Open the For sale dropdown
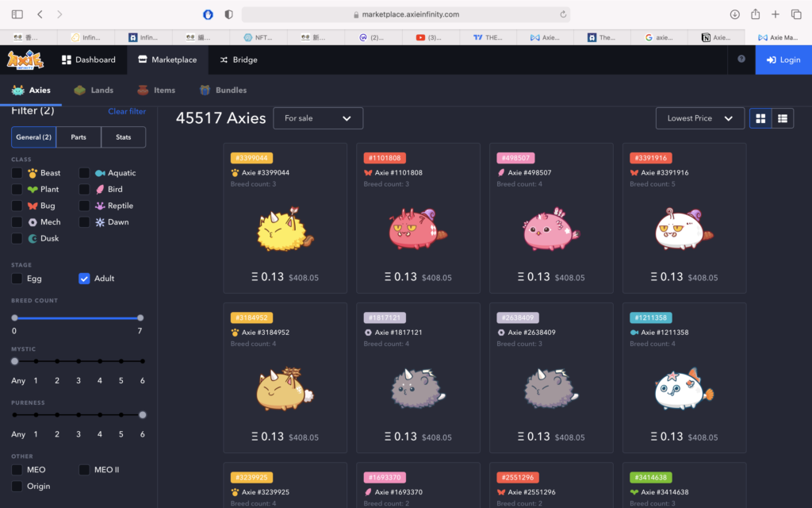The height and width of the screenshot is (508, 812). coord(318,118)
